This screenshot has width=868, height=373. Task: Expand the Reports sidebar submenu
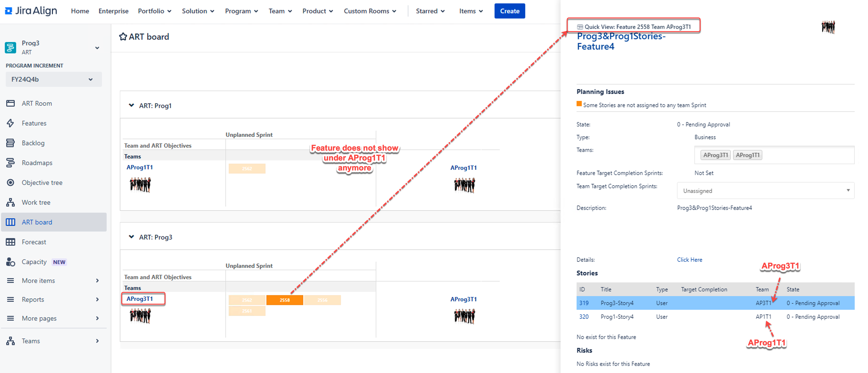97,299
